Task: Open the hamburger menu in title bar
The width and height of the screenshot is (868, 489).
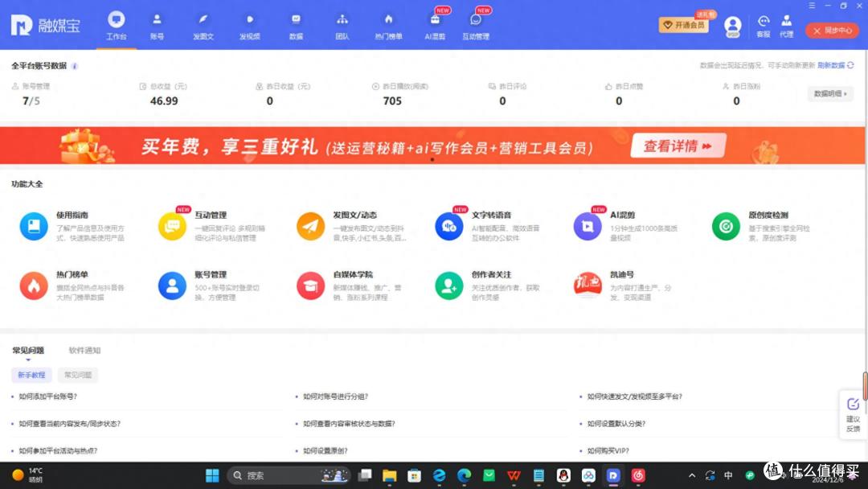Action: pos(812,5)
